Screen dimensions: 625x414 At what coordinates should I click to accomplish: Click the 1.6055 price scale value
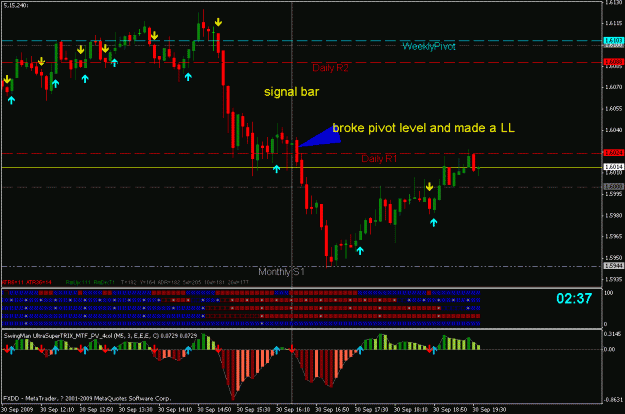pyautogui.click(x=613, y=108)
